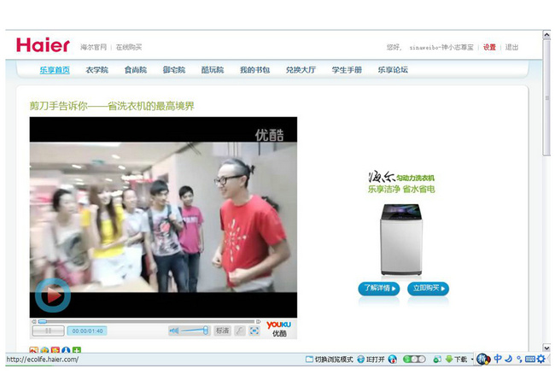
Task: Mute video using the speaker icon
Action: tap(173, 331)
